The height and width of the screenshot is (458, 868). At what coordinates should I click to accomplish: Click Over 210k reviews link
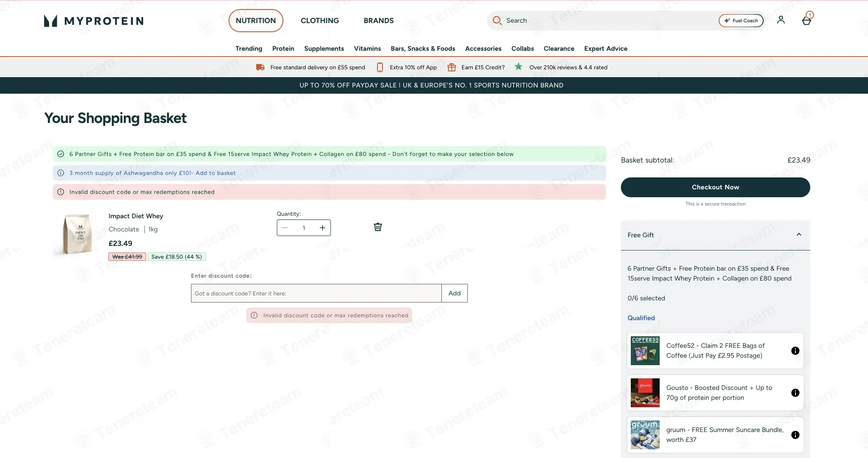[x=568, y=67]
